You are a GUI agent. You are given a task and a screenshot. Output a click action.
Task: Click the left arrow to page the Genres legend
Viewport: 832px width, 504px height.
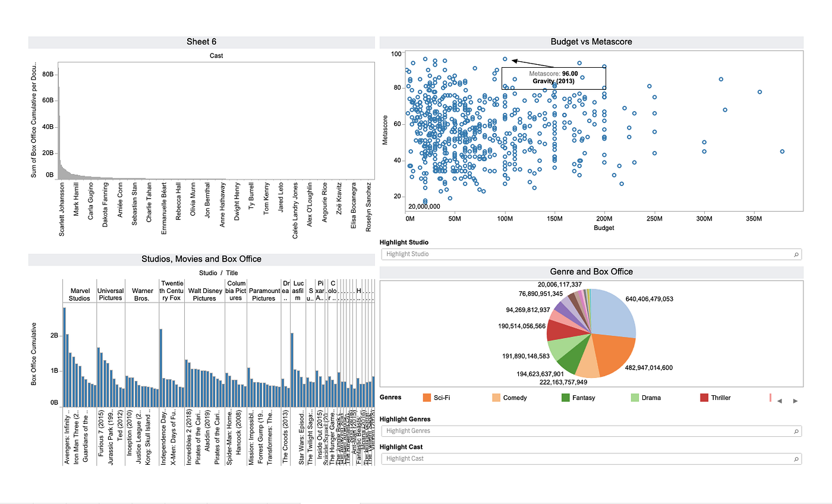779,400
